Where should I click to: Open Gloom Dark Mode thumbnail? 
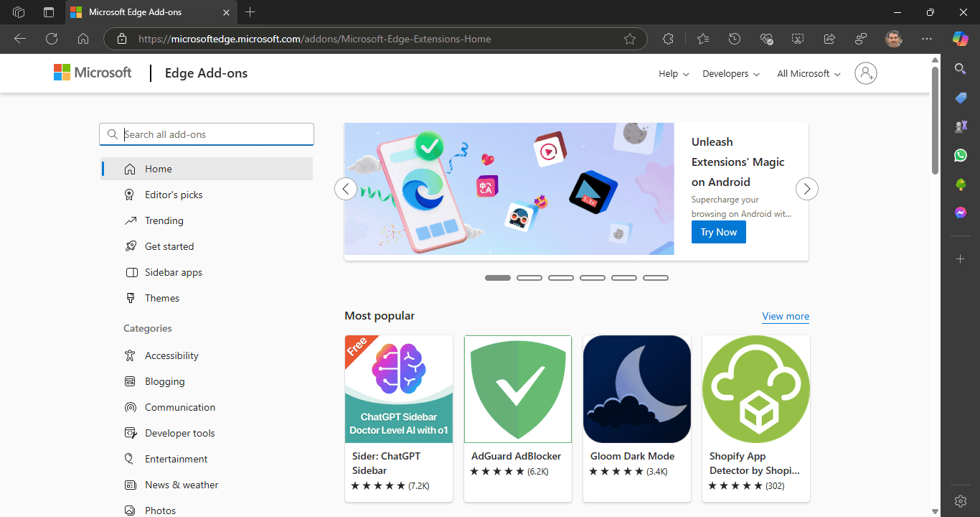(637, 389)
